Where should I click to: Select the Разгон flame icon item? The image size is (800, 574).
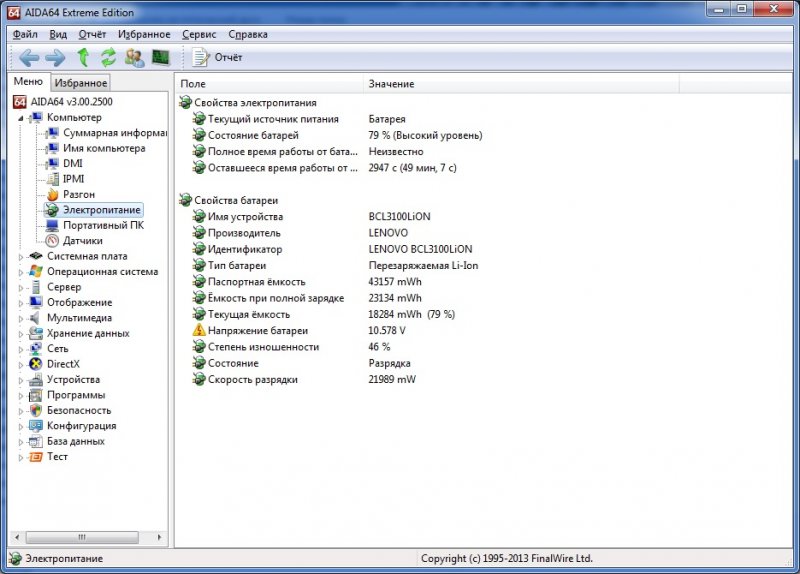pos(79,194)
